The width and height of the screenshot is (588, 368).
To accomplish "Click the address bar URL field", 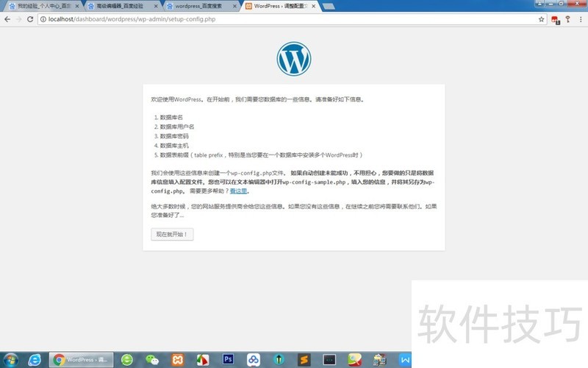I will [x=293, y=19].
